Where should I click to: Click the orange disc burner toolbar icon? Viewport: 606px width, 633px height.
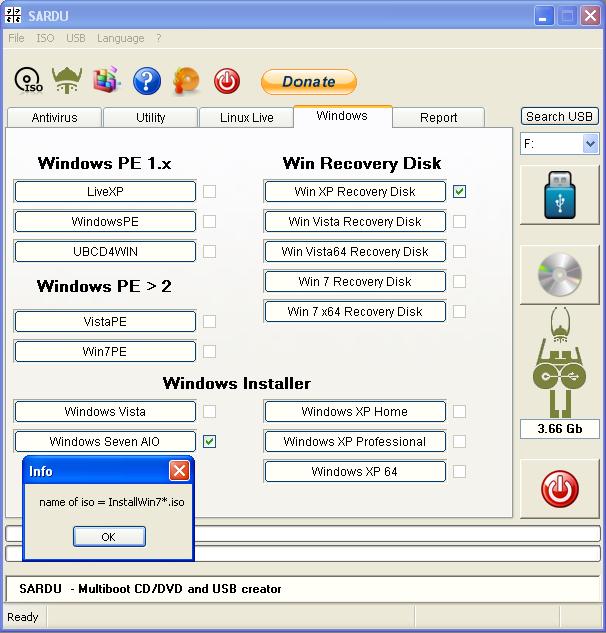(x=186, y=81)
